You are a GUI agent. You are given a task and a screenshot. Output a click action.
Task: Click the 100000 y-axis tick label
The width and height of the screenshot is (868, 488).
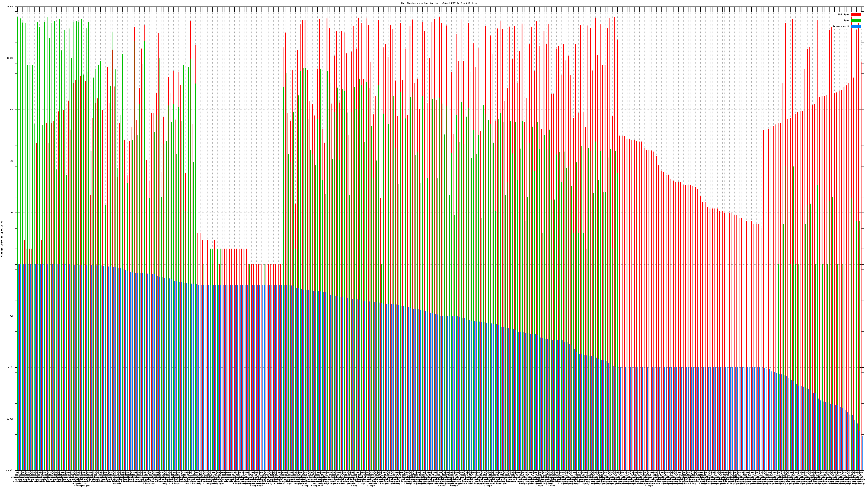pyautogui.click(x=9, y=7)
